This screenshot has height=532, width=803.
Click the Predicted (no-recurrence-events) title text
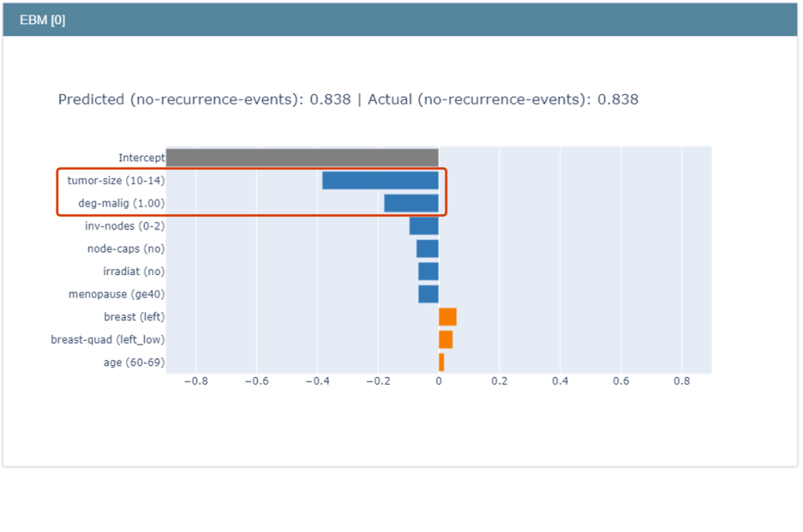(204, 100)
